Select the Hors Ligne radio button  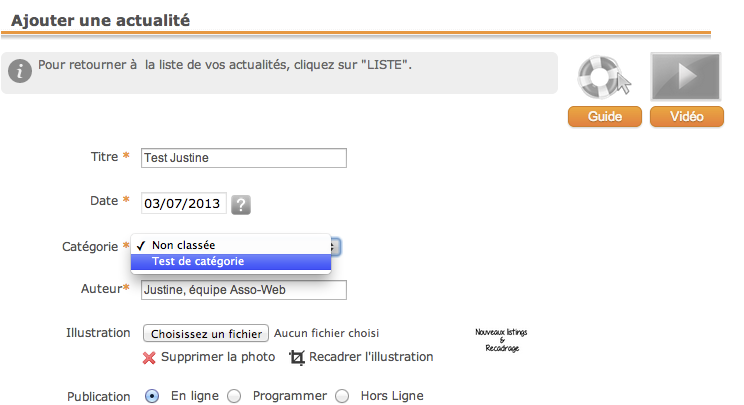point(342,396)
